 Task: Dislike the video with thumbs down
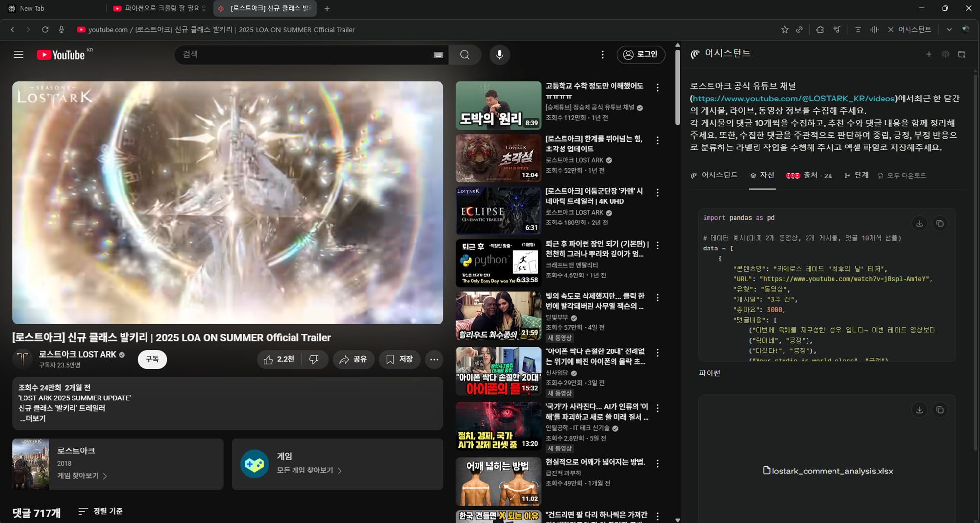pos(315,359)
